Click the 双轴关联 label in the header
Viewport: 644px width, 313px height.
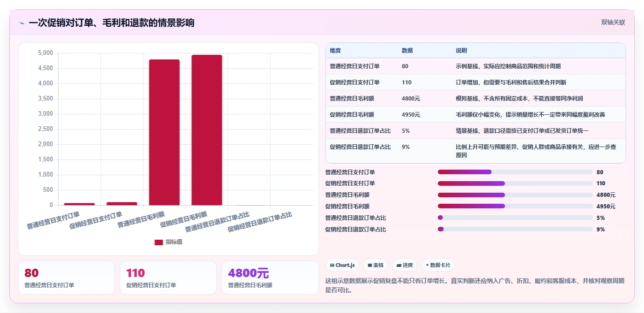pyautogui.click(x=613, y=22)
